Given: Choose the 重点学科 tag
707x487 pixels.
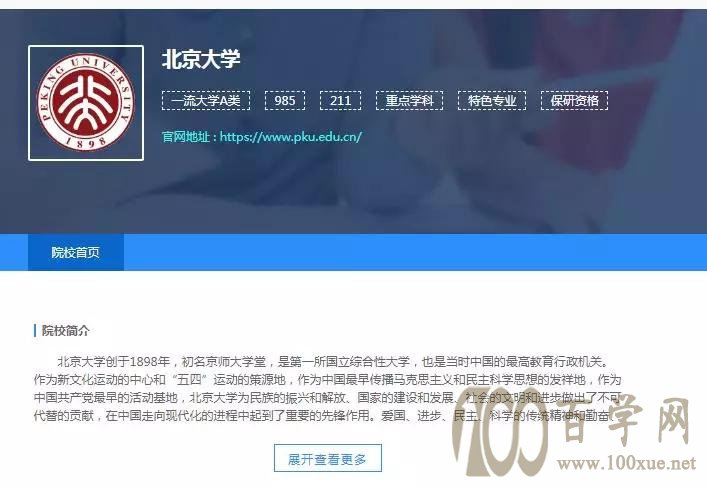Looking at the screenshot, I should (409, 100).
